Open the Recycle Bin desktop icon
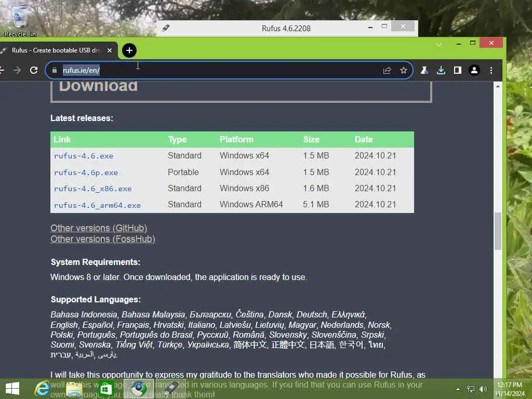This screenshot has width=532, height=399. pos(20,20)
